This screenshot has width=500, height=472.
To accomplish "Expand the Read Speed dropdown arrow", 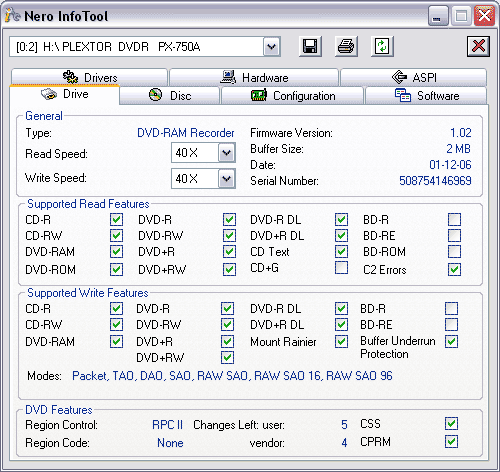I will [227, 153].
